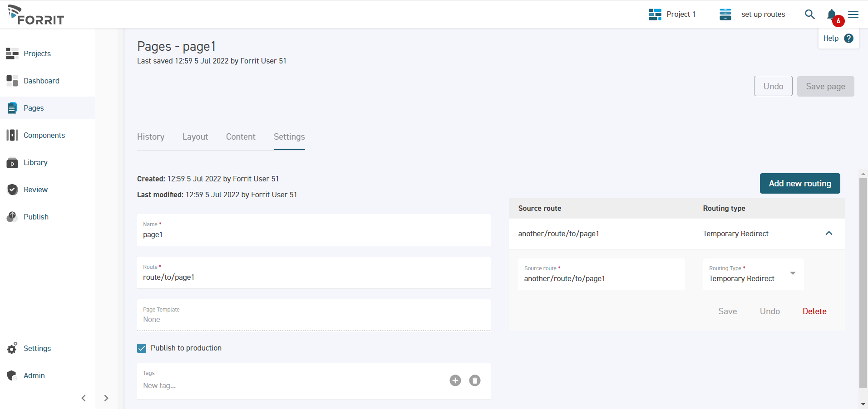This screenshot has width=868, height=409.
Task: Switch to the History tab
Action: pyautogui.click(x=151, y=137)
